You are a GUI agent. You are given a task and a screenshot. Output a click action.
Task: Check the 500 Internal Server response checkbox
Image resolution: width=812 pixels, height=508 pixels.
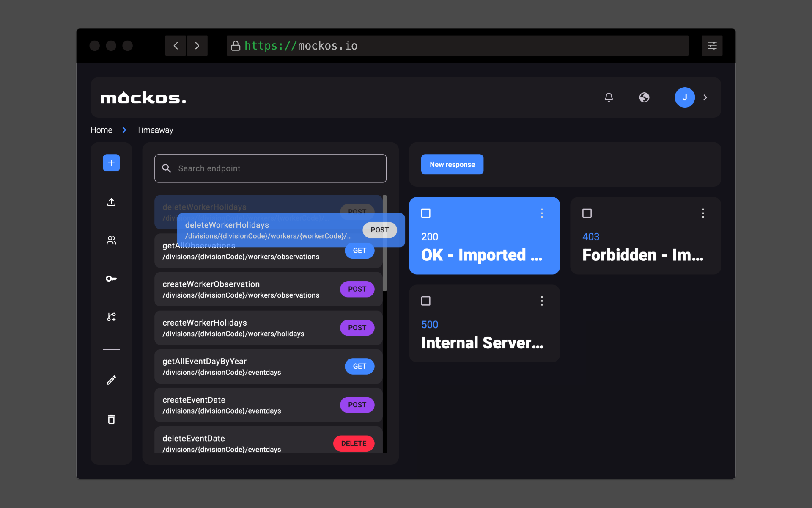tap(426, 301)
